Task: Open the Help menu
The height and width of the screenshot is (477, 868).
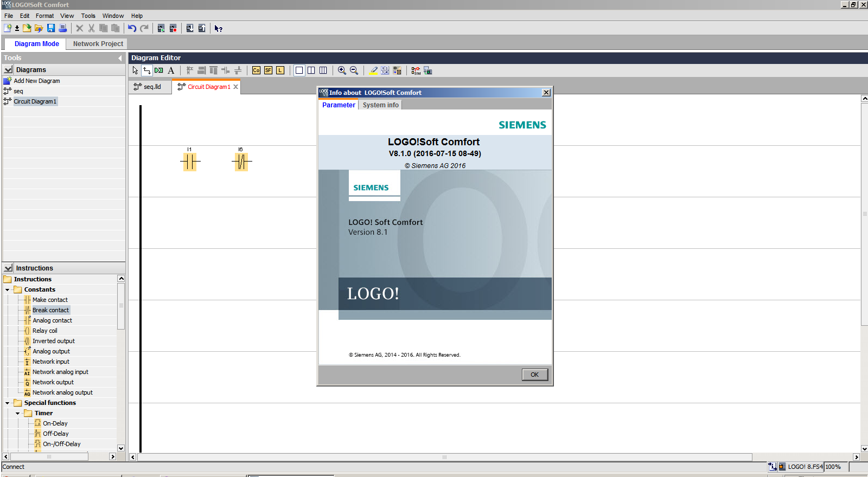Action: 137,16
